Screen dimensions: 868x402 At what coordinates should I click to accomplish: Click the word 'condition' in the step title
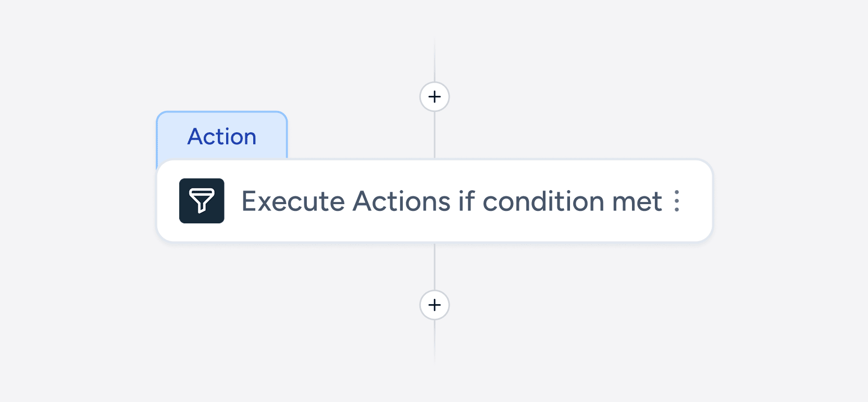[544, 202]
